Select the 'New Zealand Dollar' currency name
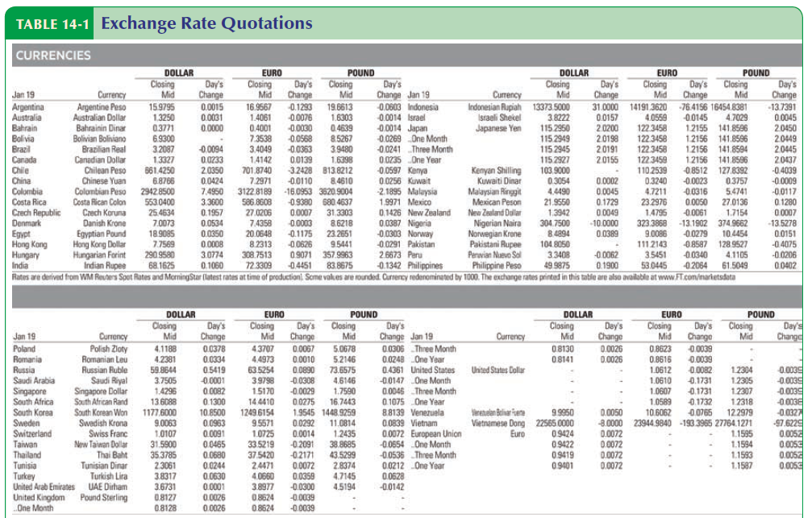812x518 pixels. [494, 213]
